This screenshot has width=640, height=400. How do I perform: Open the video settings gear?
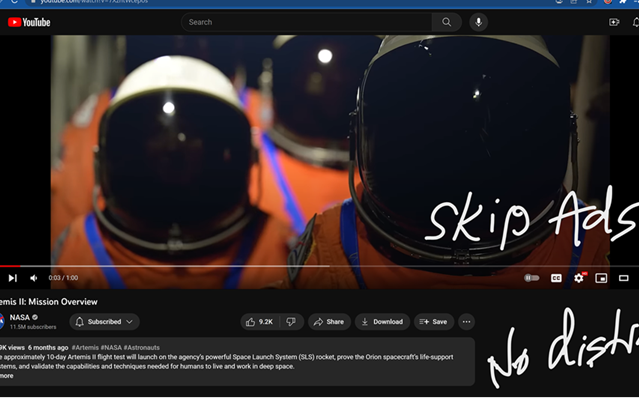[x=579, y=278]
